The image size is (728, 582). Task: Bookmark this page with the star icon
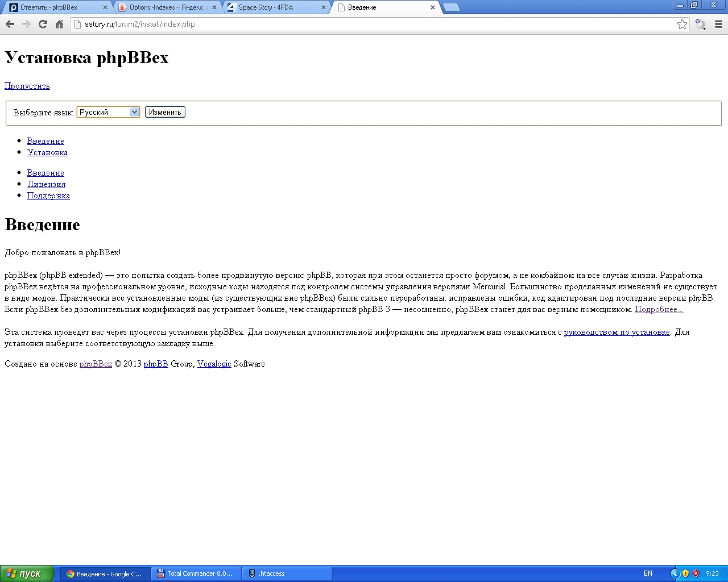pos(682,24)
